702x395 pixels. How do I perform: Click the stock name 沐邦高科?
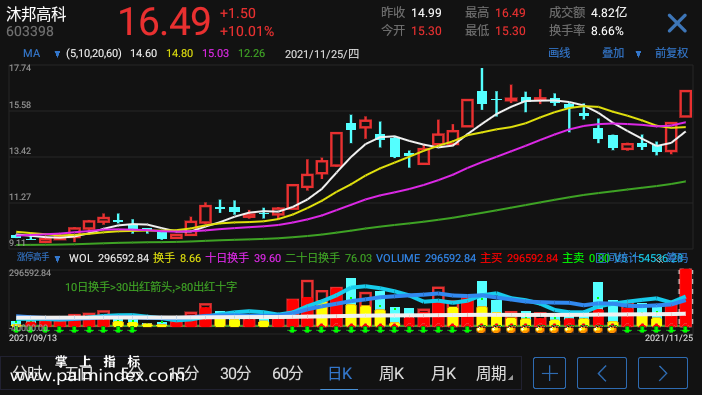pyautogui.click(x=36, y=15)
